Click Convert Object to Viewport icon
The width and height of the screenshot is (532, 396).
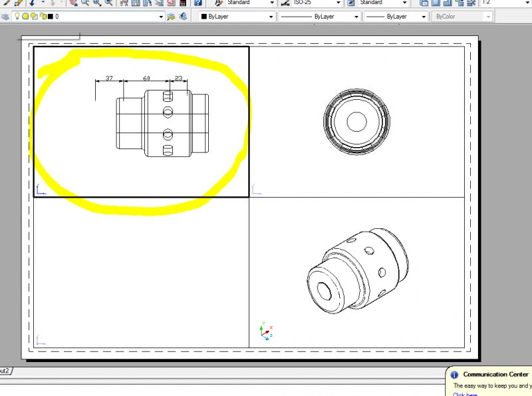pyautogui.click(x=460, y=3)
